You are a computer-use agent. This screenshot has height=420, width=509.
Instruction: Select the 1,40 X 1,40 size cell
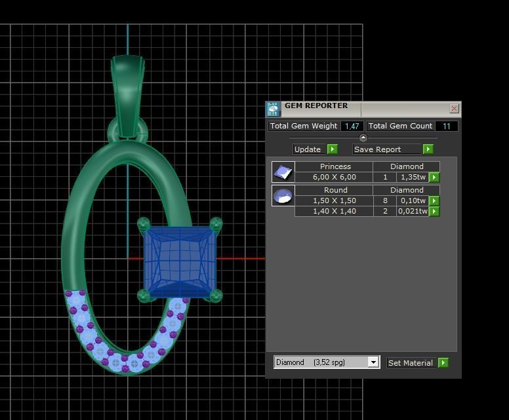[x=334, y=212]
